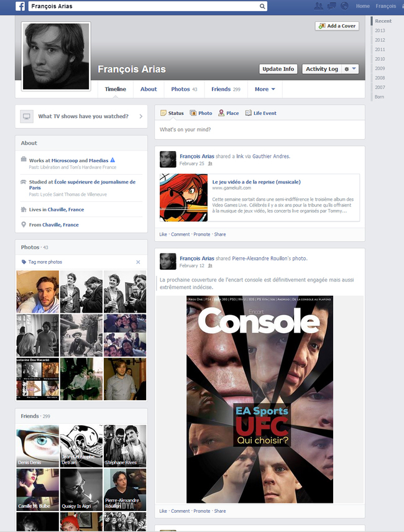Jump to 2007 in timeline navigator
The image size is (404, 532).
tap(380, 88)
